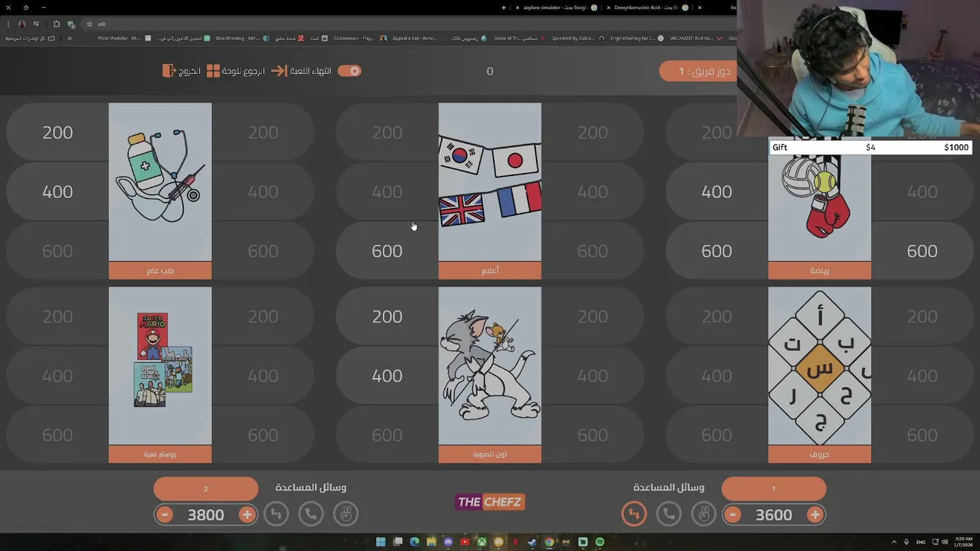The image size is (980, 551).
Task: Bookmark this page with the star icon
Action: pyautogui.click(x=89, y=24)
